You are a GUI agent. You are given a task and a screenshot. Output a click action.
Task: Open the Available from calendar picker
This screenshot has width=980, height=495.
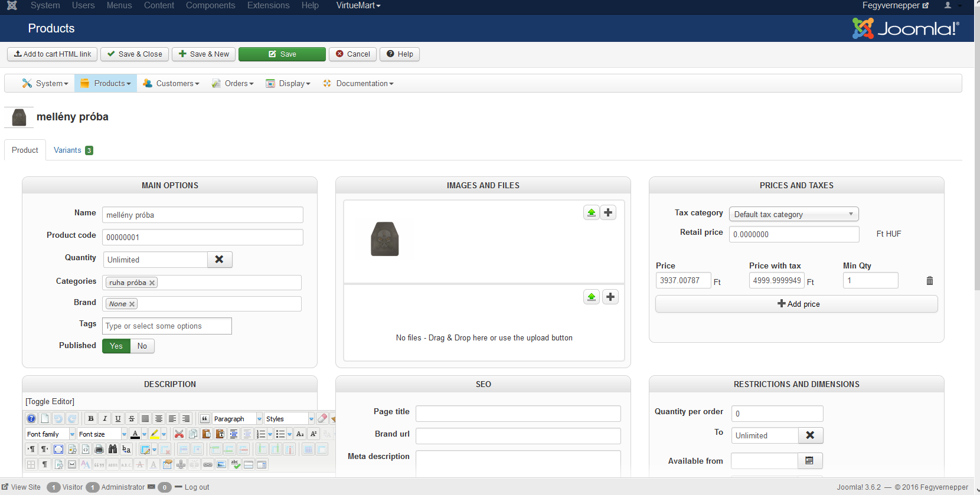[810, 461]
